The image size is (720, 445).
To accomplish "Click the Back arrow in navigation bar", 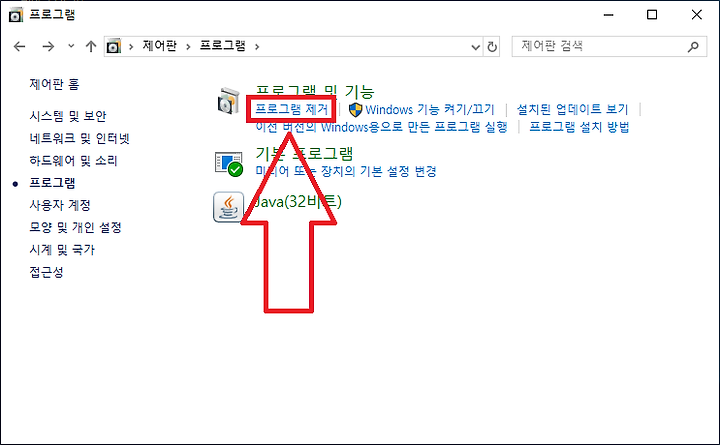I will [20, 46].
